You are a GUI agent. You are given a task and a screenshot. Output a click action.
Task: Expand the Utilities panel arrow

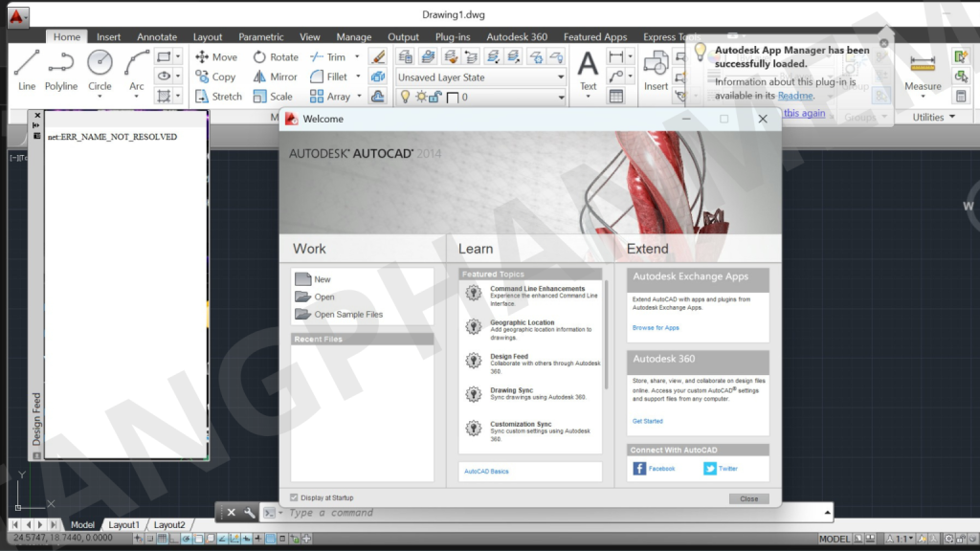[x=951, y=118]
